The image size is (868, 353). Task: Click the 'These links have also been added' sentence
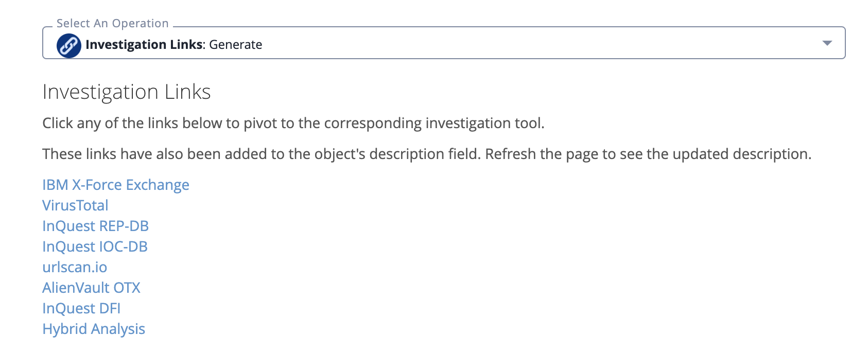[262, 154]
